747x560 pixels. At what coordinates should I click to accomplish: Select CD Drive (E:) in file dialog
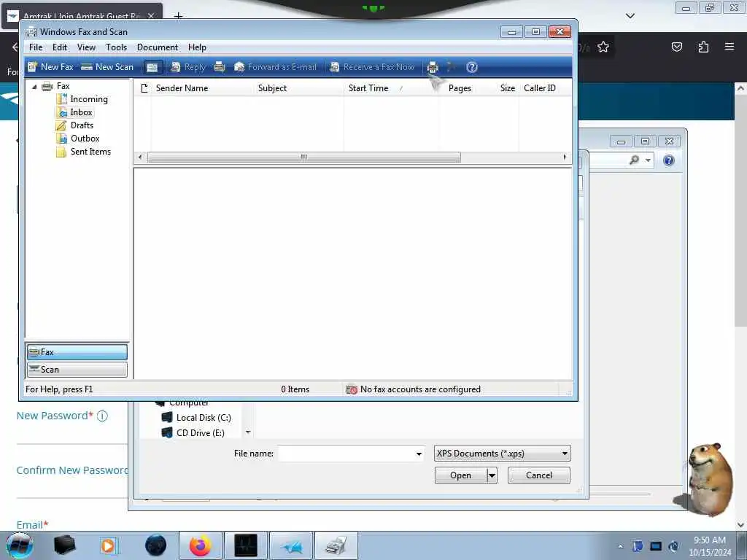[193, 433]
